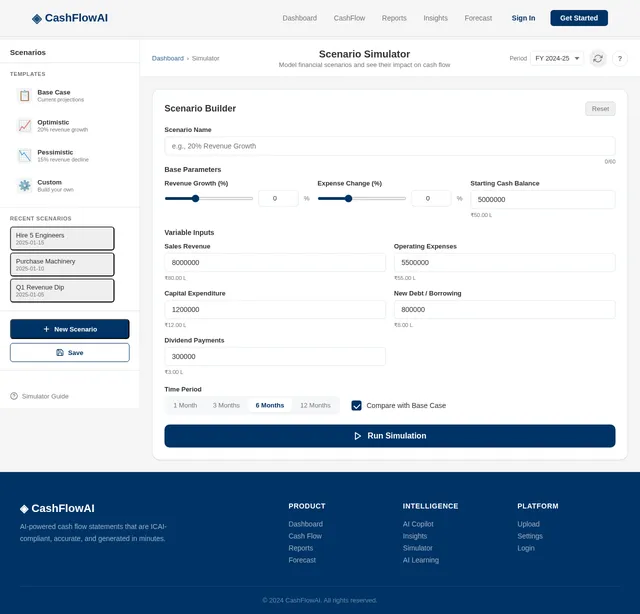
Task: Click the Starting Cash Balance field
Action: click(542, 200)
